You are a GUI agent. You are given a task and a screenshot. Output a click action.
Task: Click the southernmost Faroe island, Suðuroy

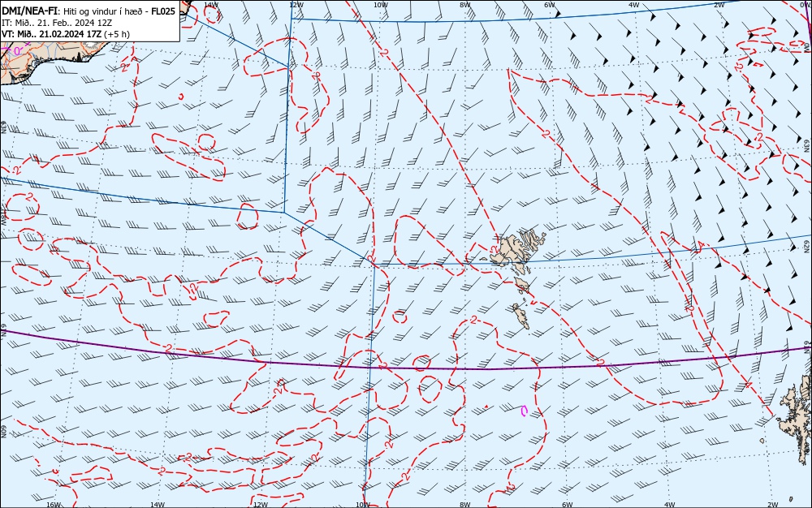[521, 316]
